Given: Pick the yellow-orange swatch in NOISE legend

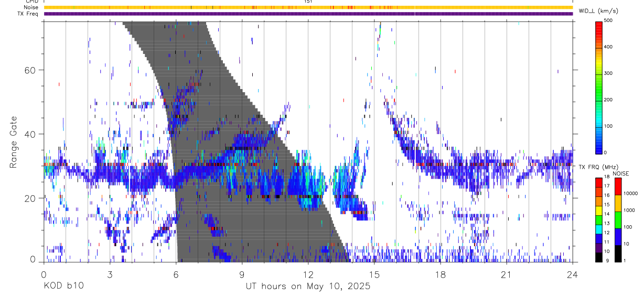Looking at the screenshot, I should click(618, 202).
